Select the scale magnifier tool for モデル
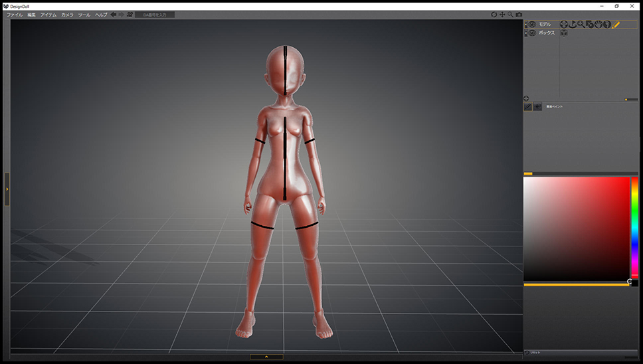Screen dimensions: 643x364 581,25
